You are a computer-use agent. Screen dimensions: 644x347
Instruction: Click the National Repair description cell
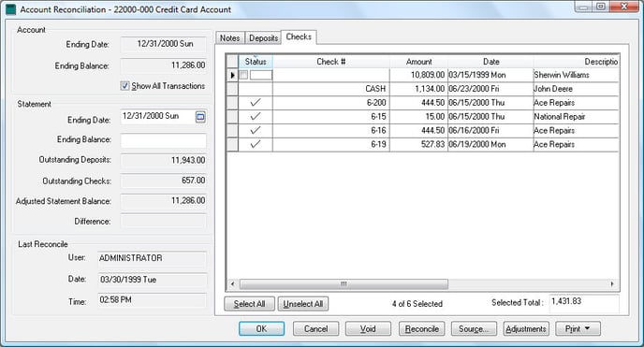[577, 117]
